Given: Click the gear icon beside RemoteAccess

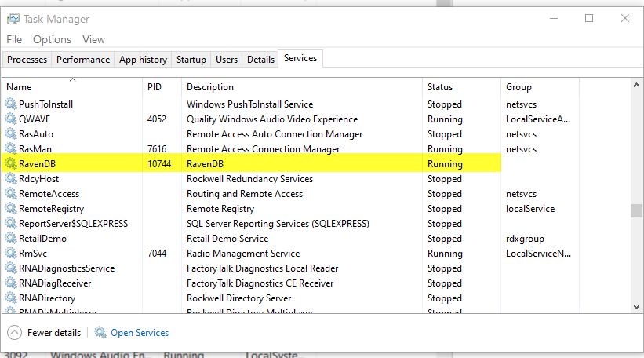Looking at the screenshot, I should point(11,193).
